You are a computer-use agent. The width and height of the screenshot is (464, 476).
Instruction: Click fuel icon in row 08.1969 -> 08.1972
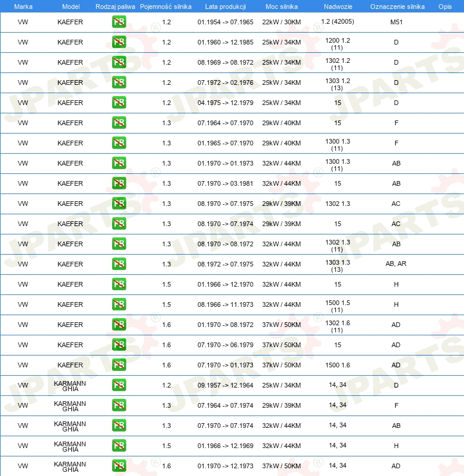pos(119,62)
